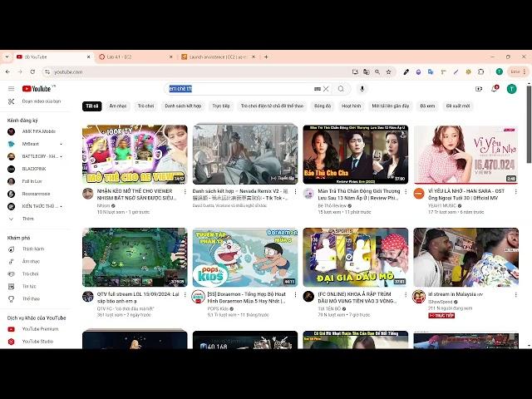The width and height of the screenshot is (532, 399).
Task: Select the Tất cả filter chip
Action: coord(92,106)
